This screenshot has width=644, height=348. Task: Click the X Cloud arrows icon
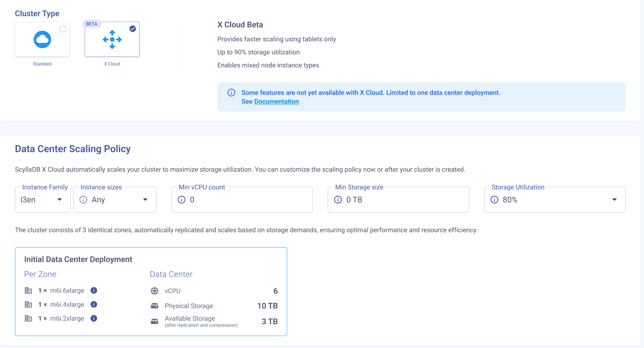(x=112, y=40)
